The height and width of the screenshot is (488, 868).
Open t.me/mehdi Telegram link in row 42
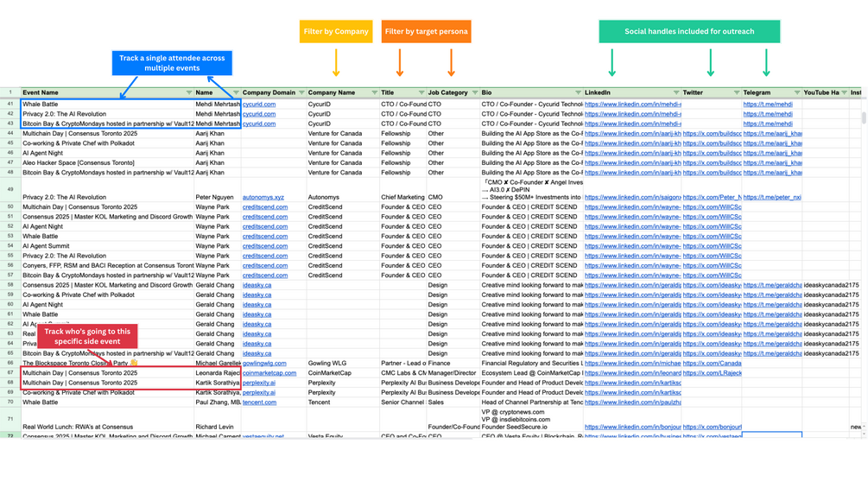[768, 114]
